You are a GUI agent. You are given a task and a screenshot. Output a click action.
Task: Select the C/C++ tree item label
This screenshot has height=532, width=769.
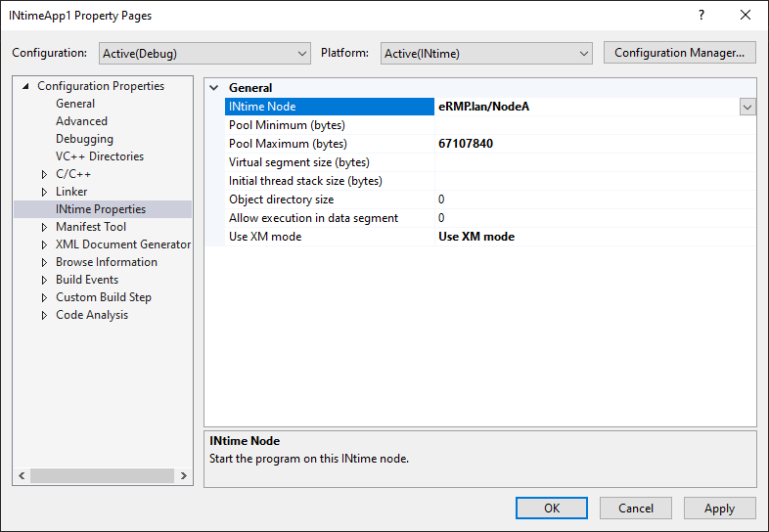(x=73, y=174)
